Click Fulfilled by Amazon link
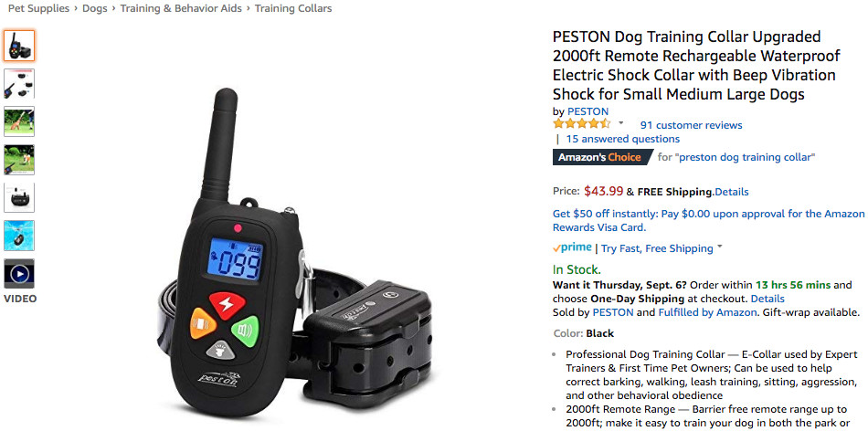 click(707, 312)
